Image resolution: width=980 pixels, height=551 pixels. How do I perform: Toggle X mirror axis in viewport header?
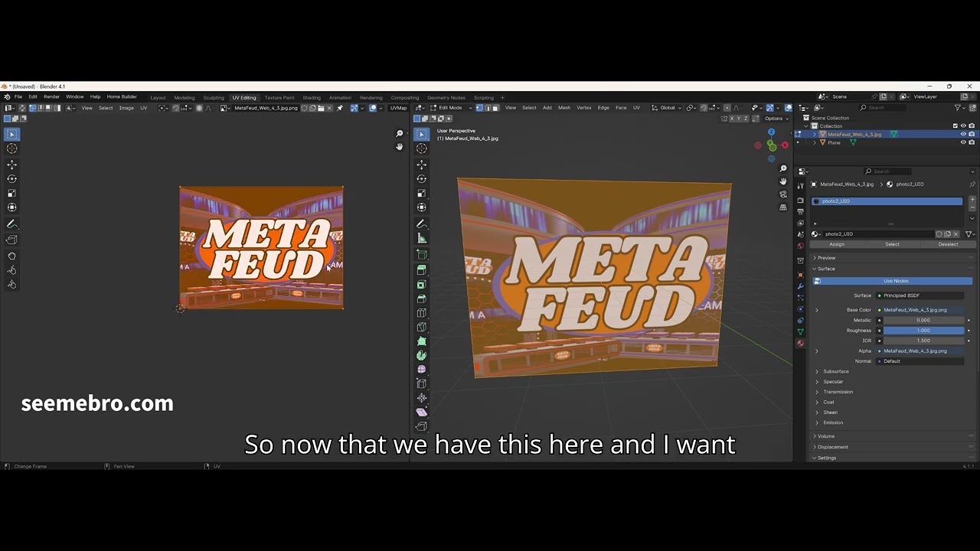tap(733, 119)
